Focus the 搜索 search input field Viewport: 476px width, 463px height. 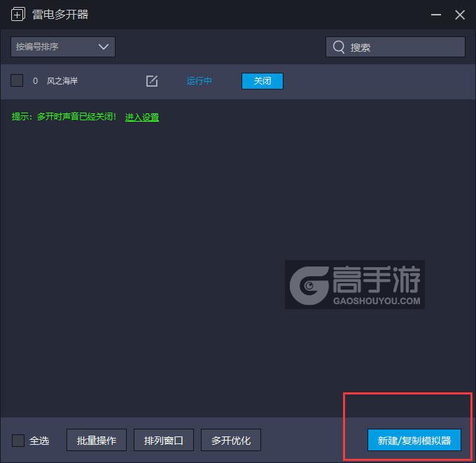coord(395,47)
